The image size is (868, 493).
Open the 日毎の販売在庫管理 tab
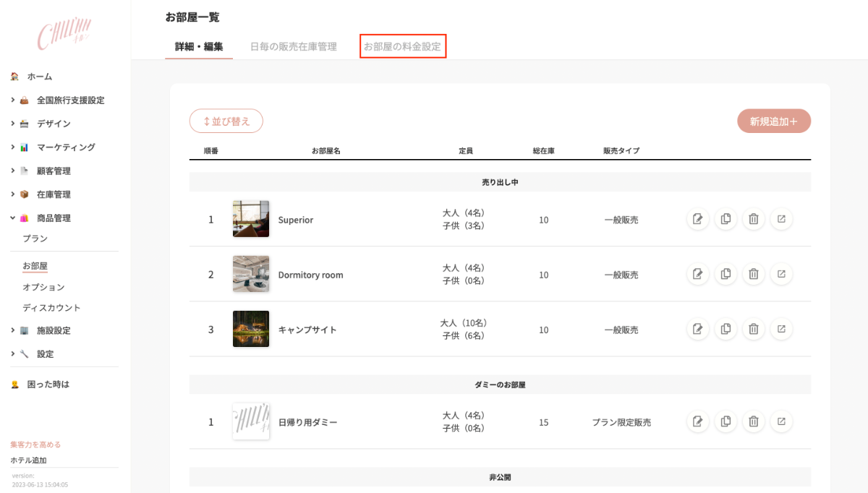point(294,47)
